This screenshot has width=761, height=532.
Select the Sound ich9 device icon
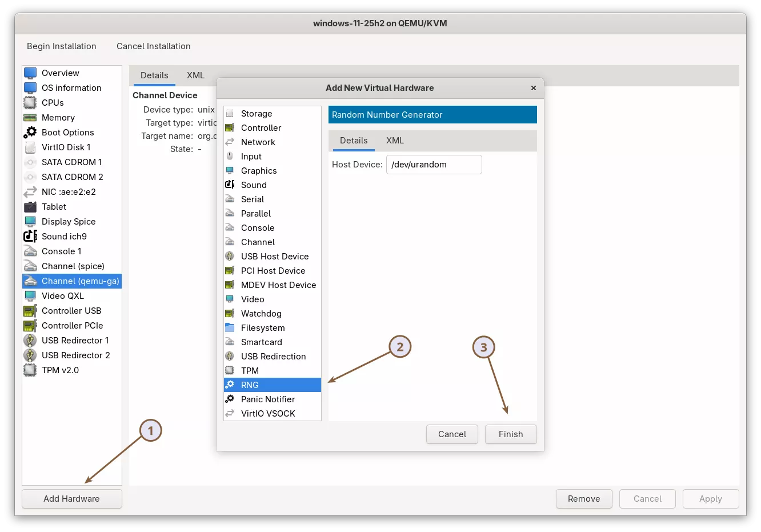[x=30, y=237]
